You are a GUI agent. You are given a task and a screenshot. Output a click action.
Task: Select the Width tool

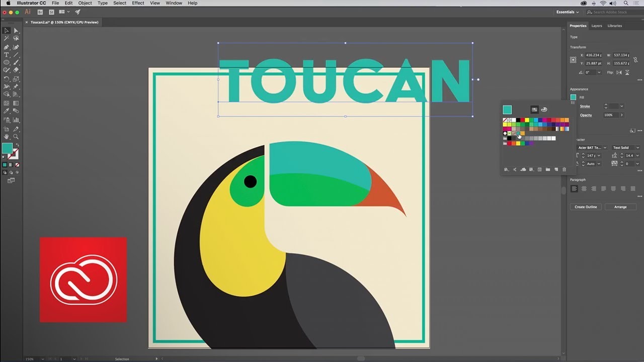pyautogui.click(x=7, y=86)
